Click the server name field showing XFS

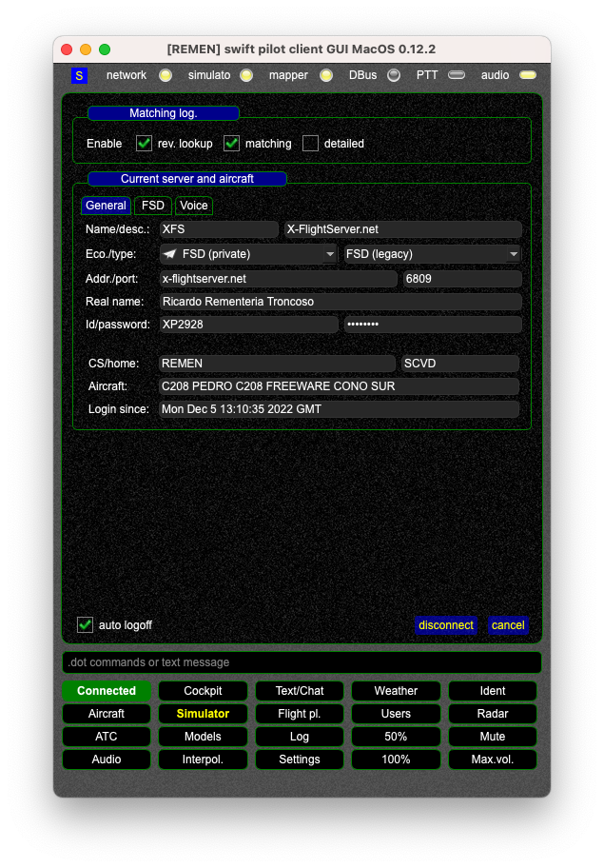[219, 229]
